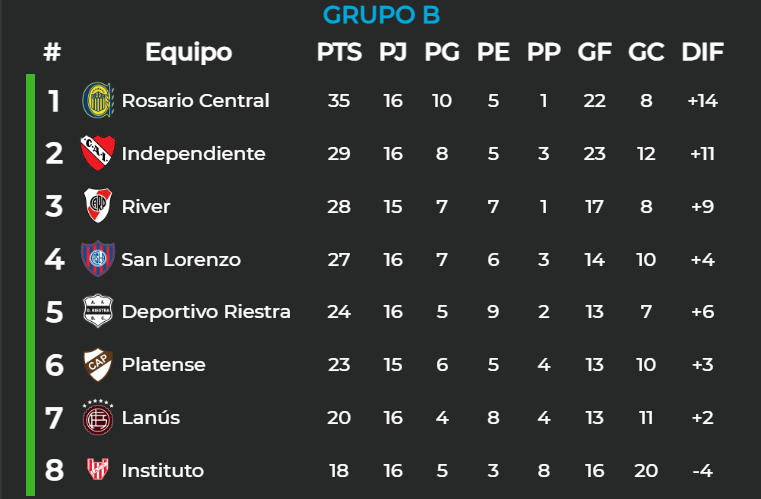Sort table by PTS column header
The width and height of the screenshot is (761, 499).
339,52
